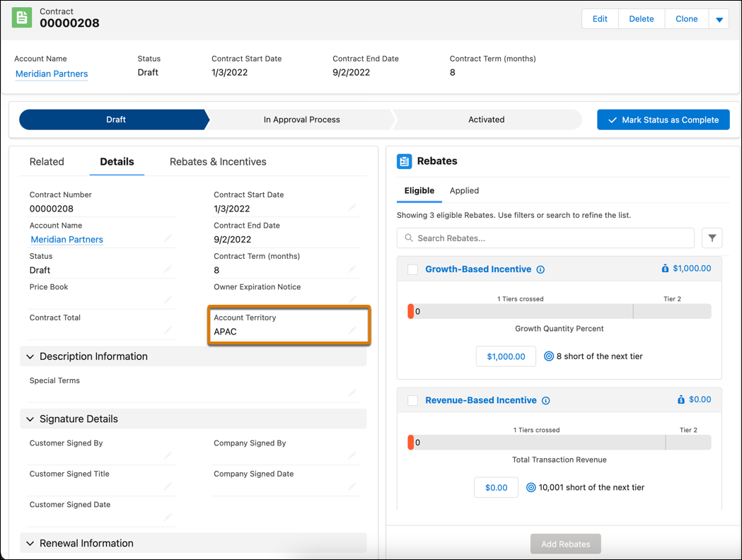The width and height of the screenshot is (742, 560).
Task: Click the magnifier icon in Search Rebates
Action: (409, 238)
